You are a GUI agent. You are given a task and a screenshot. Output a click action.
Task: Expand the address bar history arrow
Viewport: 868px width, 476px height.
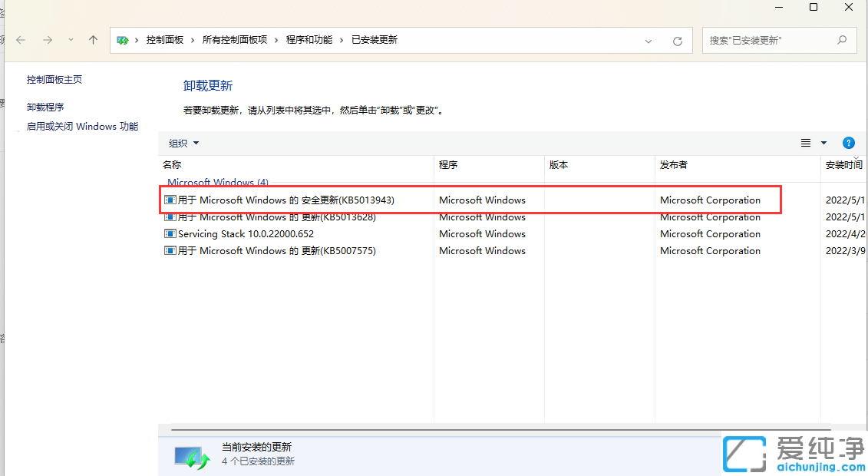tap(648, 41)
